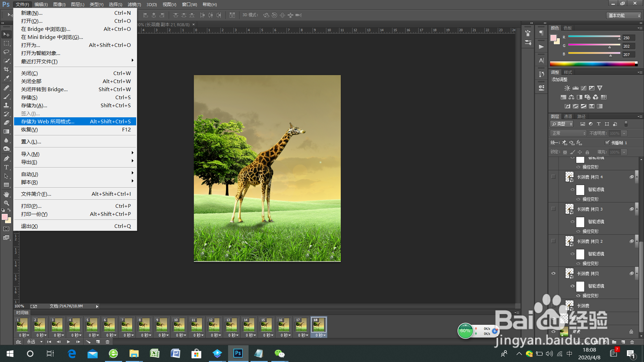Select the Zoom tool
Image resolution: width=644 pixels, height=362 pixels.
[x=6, y=203]
